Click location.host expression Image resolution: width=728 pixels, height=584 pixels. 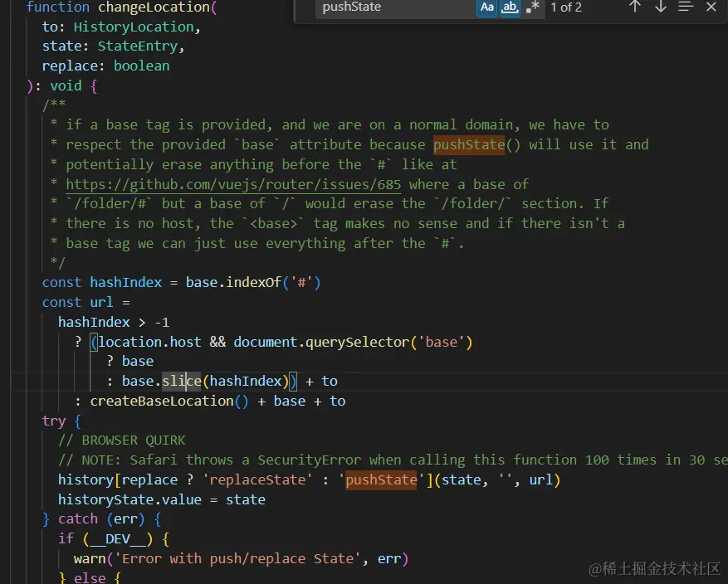pyautogui.click(x=149, y=343)
